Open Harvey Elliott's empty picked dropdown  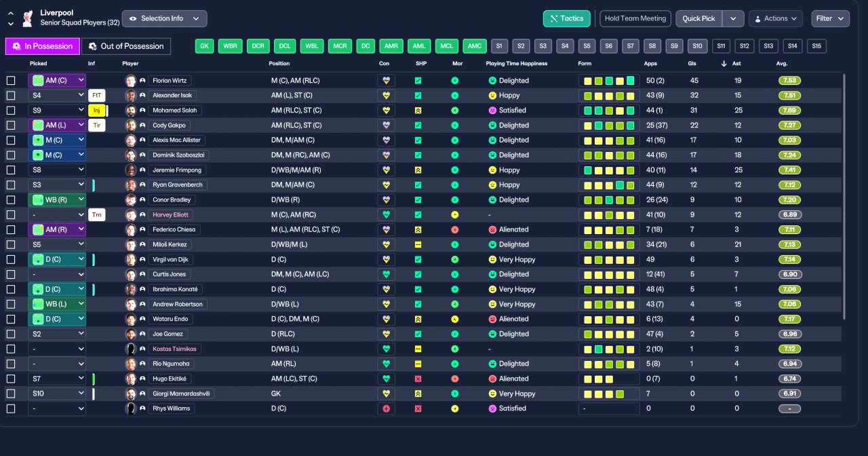tap(57, 214)
